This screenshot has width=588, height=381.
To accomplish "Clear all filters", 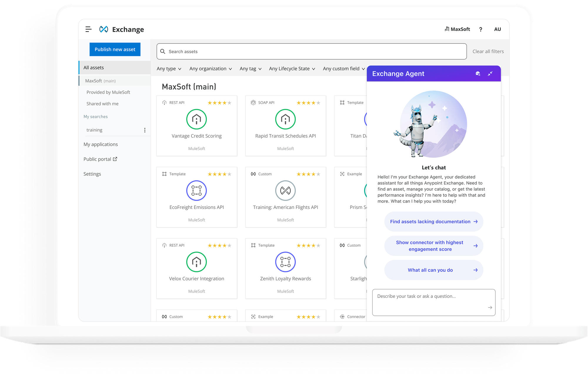I will [488, 51].
